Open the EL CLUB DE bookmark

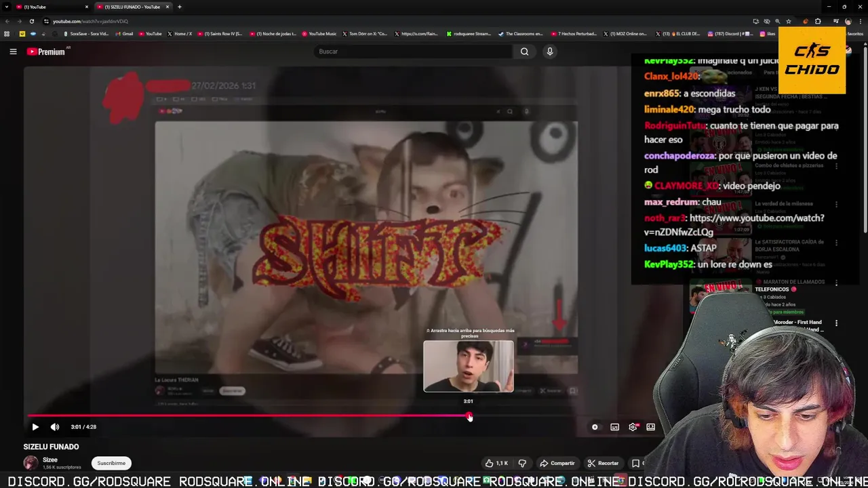point(676,34)
